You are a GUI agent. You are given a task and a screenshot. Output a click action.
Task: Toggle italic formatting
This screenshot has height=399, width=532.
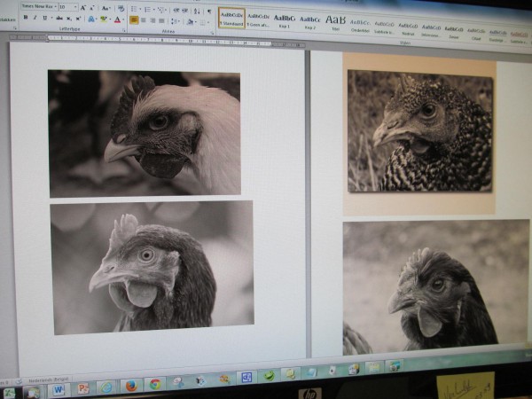35,18
